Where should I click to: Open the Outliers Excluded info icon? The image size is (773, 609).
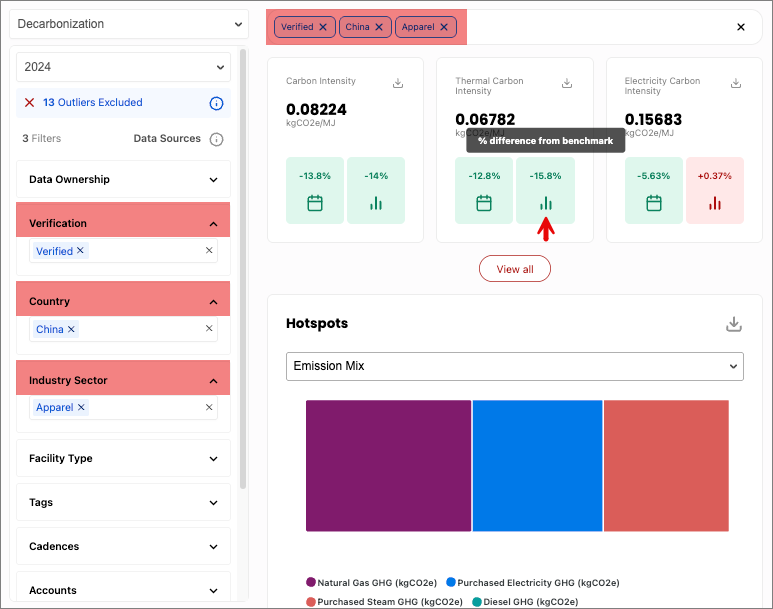tap(216, 103)
